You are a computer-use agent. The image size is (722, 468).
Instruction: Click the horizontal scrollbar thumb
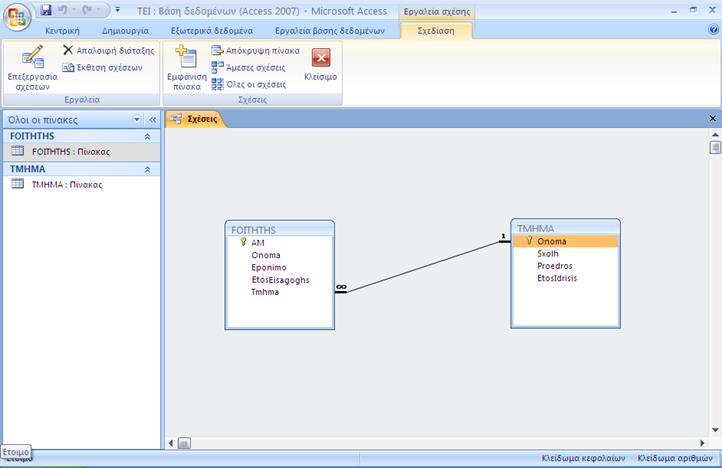click(184, 443)
